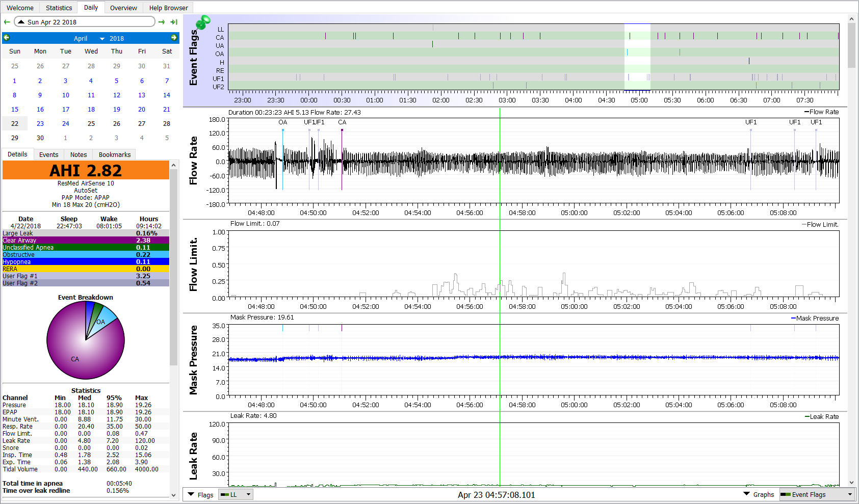
Task: Click the Obstructive light blue row
Action: click(86, 254)
